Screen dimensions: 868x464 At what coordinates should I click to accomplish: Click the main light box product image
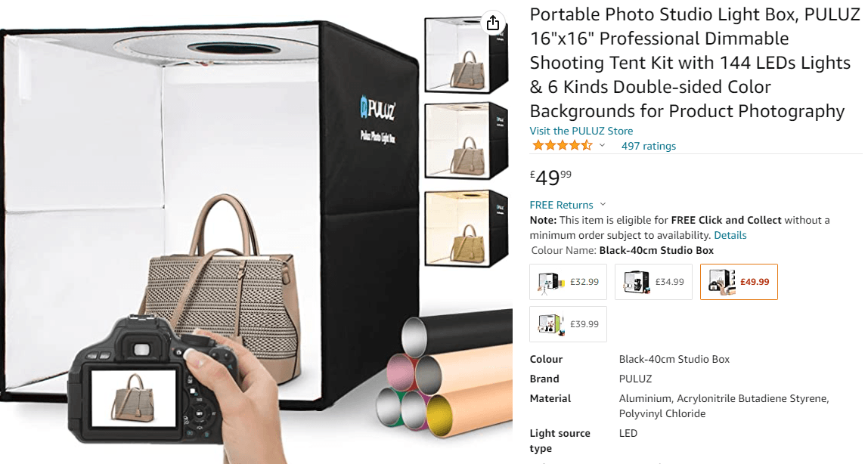click(x=210, y=232)
